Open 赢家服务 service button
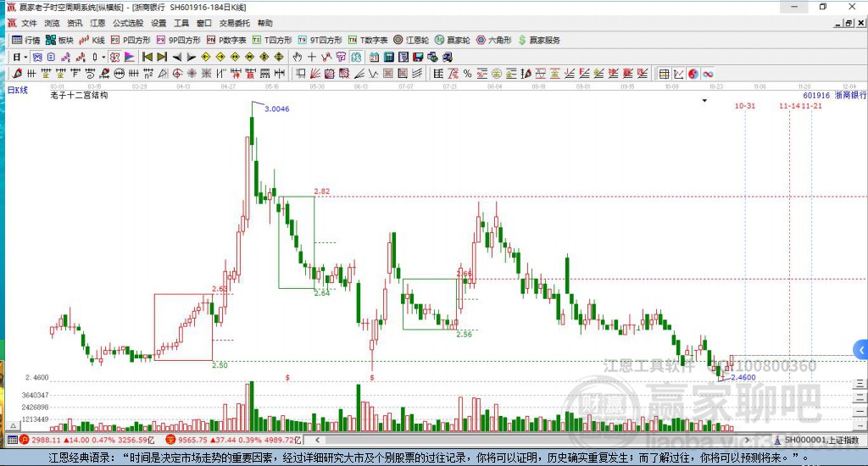 (539, 40)
